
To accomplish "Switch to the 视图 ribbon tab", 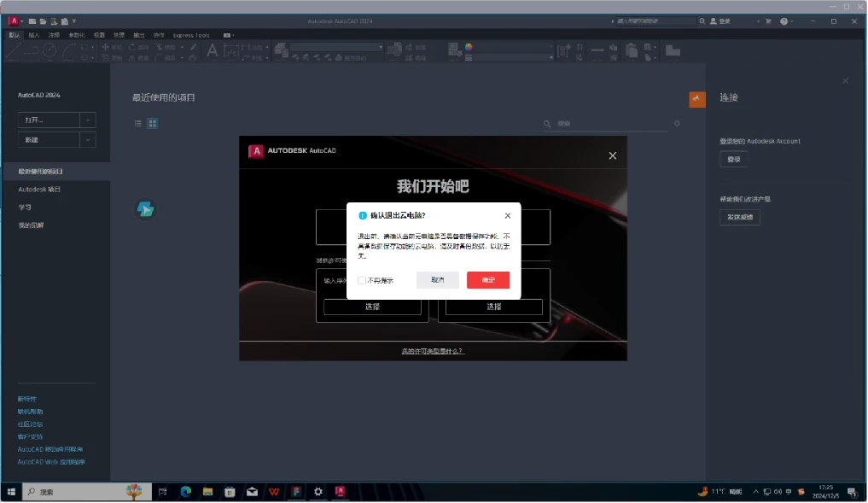I will click(99, 35).
